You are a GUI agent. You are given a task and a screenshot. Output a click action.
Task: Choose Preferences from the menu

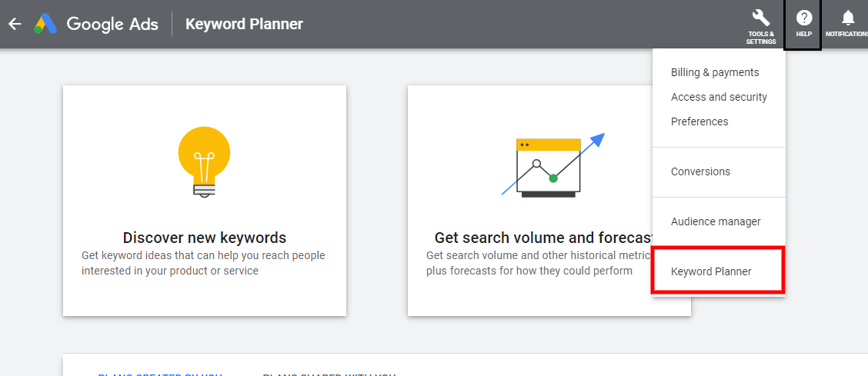tap(699, 121)
